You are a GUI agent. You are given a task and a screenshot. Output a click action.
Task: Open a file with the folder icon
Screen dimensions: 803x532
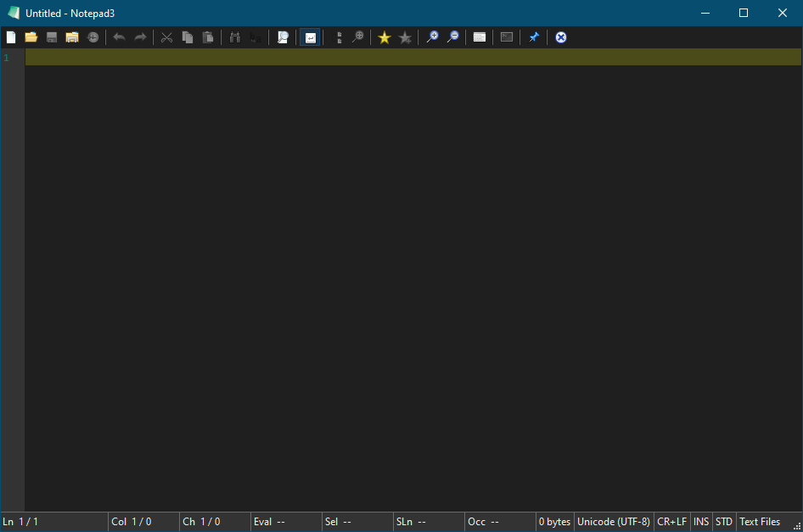coord(31,37)
